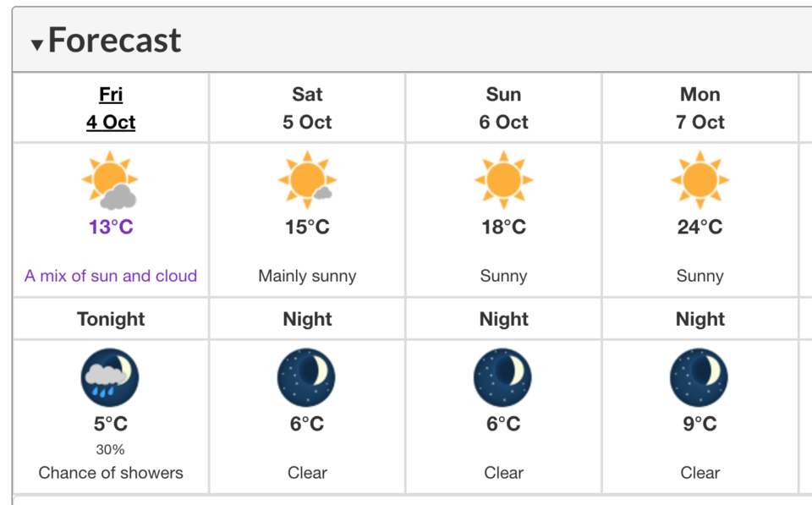Open the A mix of sun and cloud link
The width and height of the screenshot is (812, 505).
[x=111, y=276]
